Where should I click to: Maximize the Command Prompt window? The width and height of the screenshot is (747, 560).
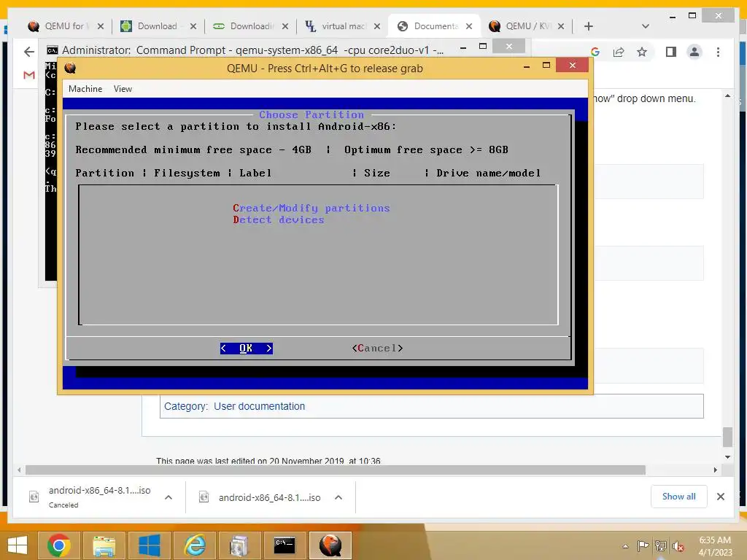[483, 47]
